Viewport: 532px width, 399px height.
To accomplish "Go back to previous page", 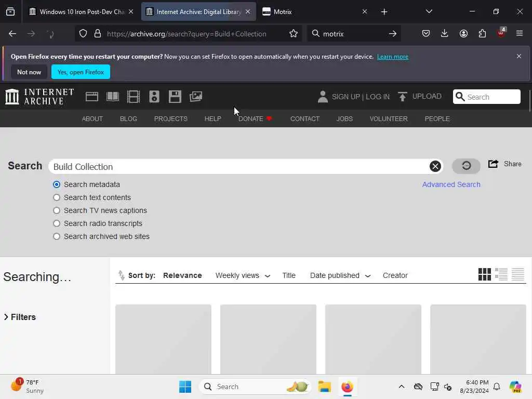I will 12,34.
